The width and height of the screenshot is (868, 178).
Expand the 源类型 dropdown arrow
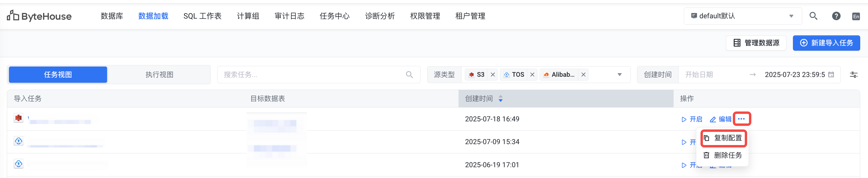(619, 75)
